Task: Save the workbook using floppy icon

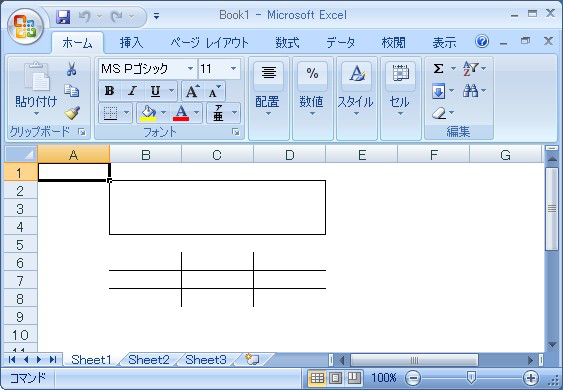Action: (63, 17)
